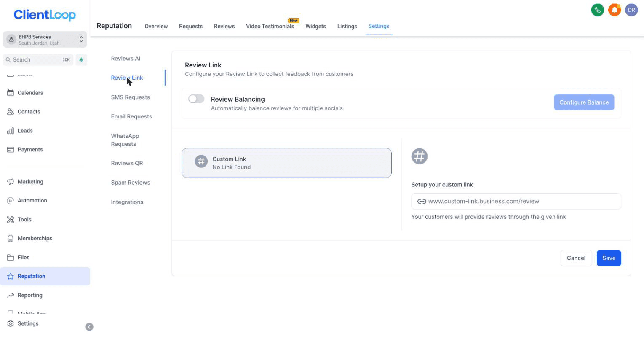
Task: Open the orange notifications bell
Action: [615, 10]
